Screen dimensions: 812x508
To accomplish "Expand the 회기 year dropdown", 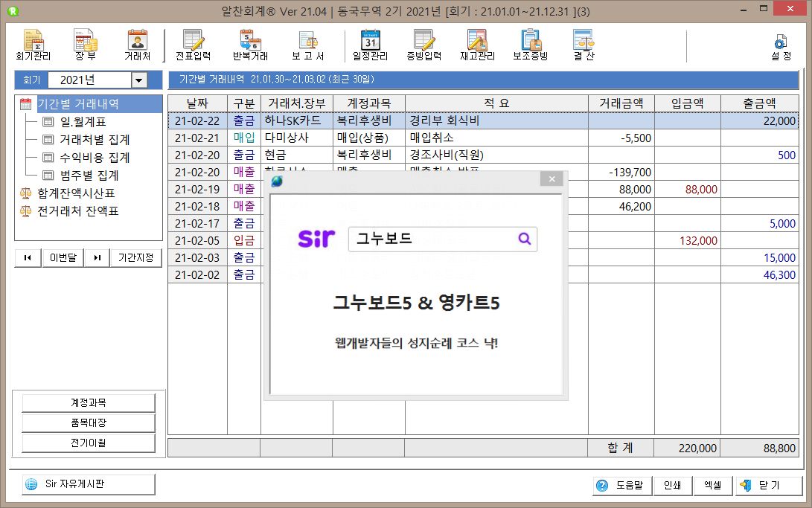I will pos(139,80).
